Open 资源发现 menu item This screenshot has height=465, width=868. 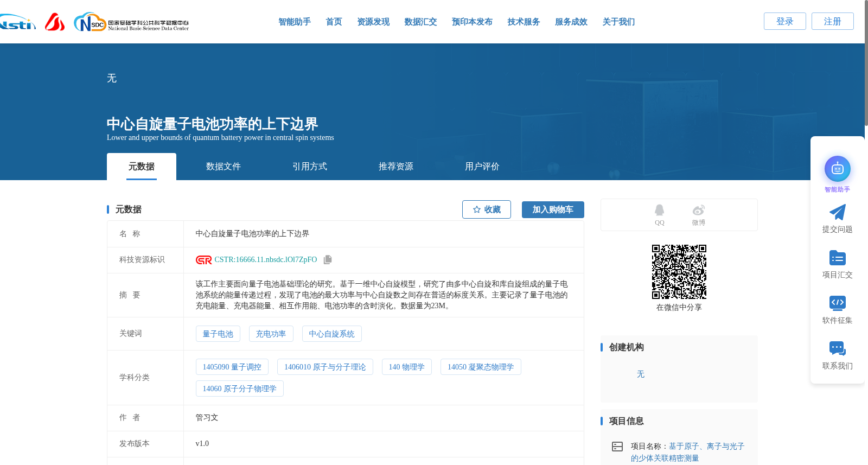373,22
